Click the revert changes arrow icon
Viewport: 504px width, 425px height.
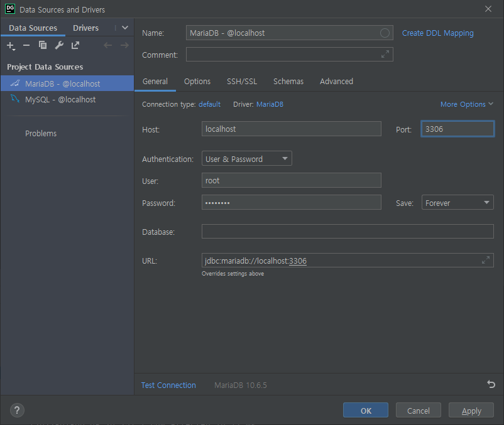[491, 384]
